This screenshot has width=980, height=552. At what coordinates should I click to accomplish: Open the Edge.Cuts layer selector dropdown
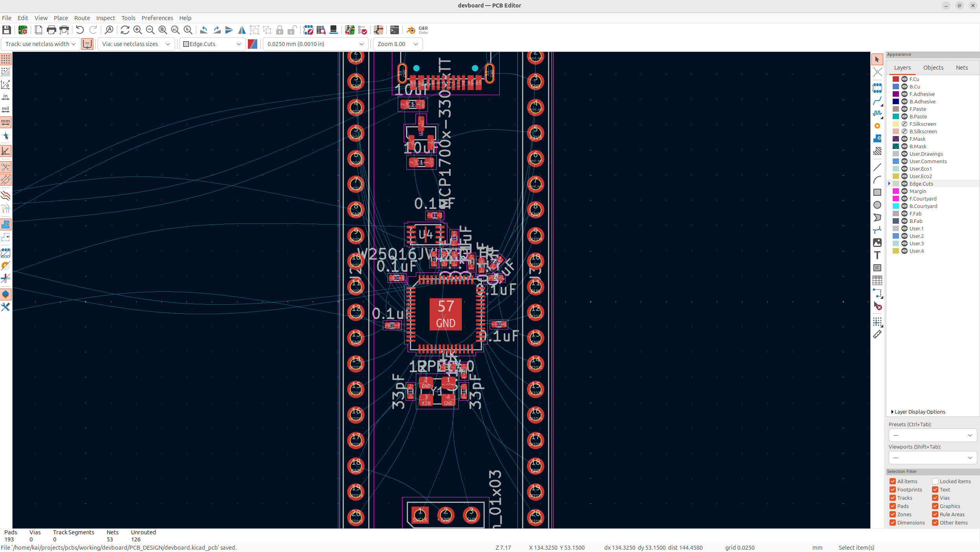coord(212,44)
